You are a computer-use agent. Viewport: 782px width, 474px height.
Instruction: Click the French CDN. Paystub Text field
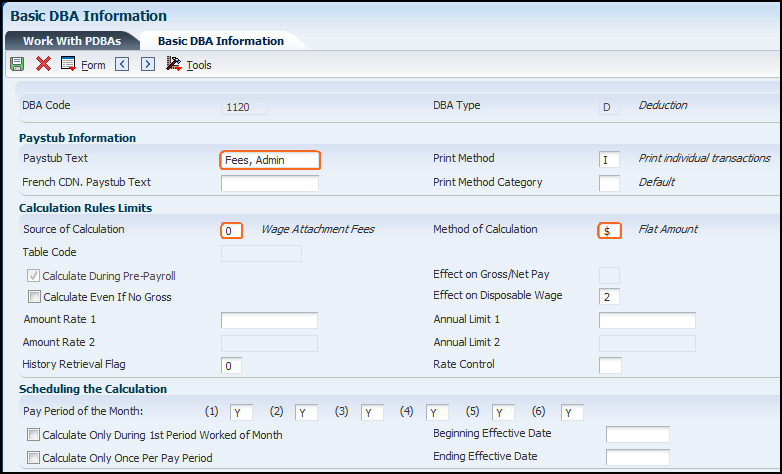tap(270, 183)
